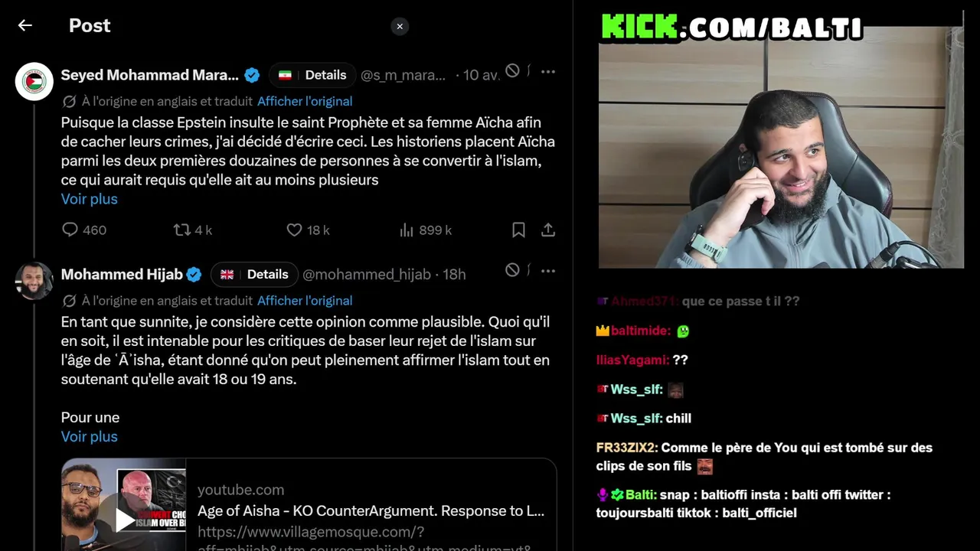Click reply icon on Seyed Mohammad's post

[70, 230]
